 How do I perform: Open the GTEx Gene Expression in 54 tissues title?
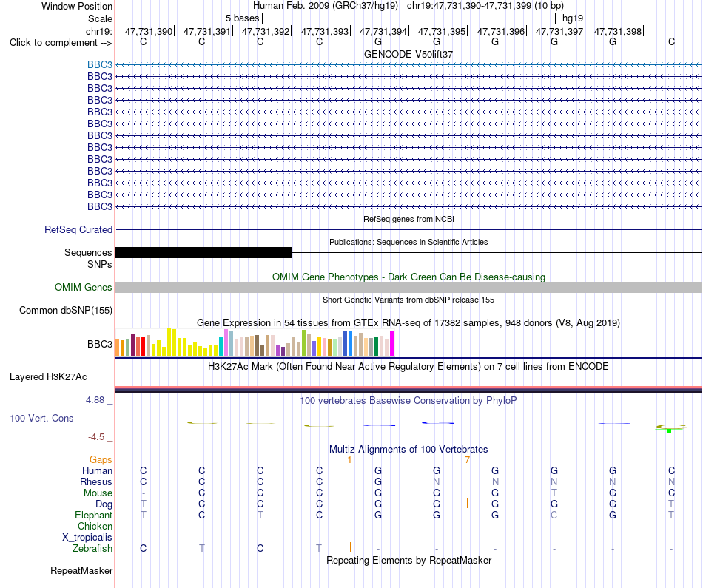408,323
